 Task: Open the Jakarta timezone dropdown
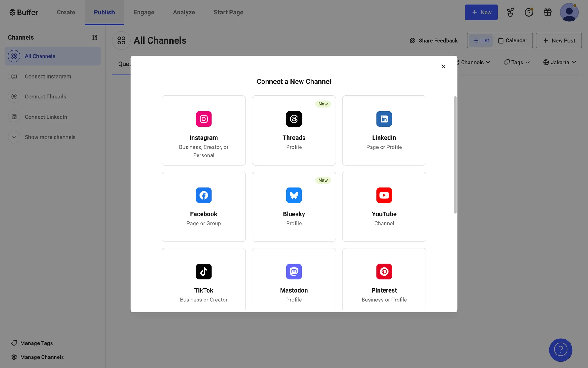point(560,62)
